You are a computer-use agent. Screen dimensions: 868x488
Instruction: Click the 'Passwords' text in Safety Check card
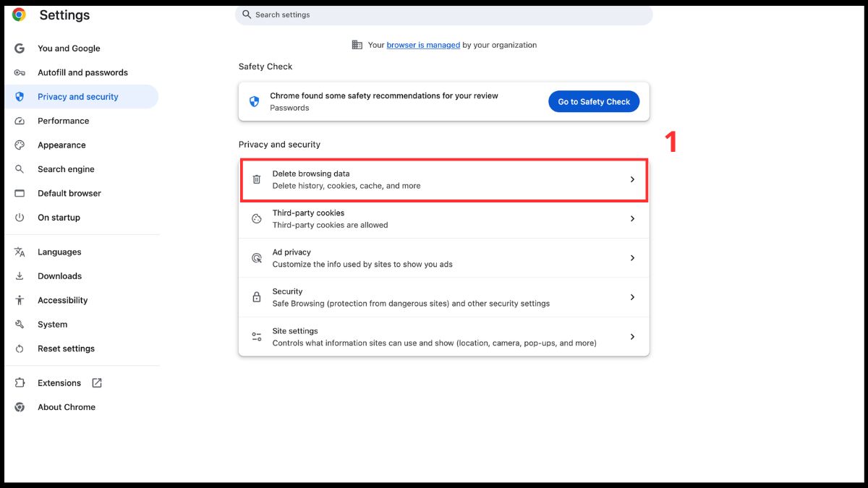(x=289, y=108)
